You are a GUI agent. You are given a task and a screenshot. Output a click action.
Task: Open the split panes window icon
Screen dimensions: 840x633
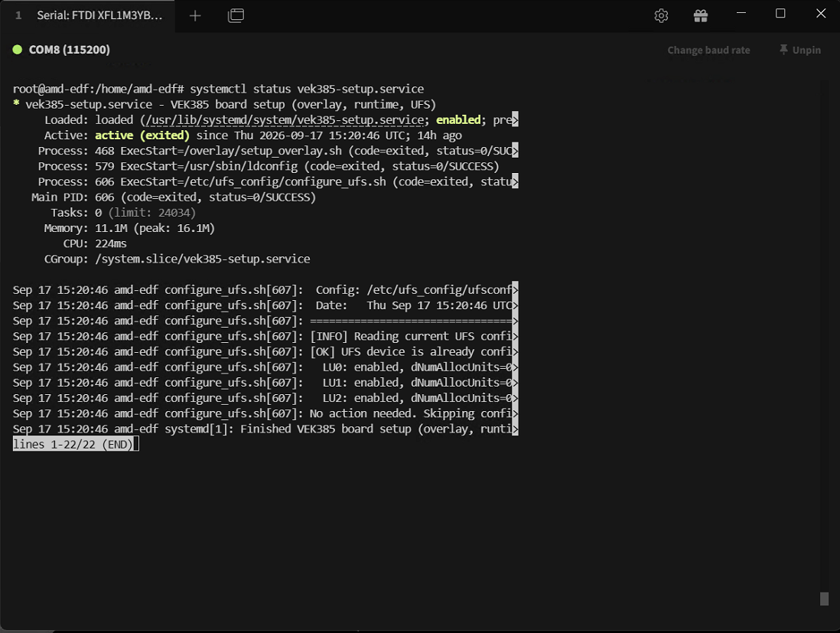(236, 15)
